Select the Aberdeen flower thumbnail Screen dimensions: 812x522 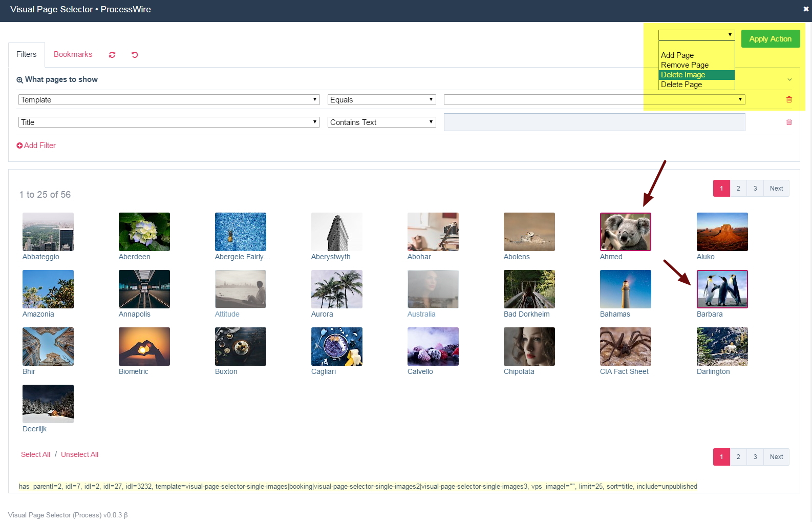[x=144, y=232]
